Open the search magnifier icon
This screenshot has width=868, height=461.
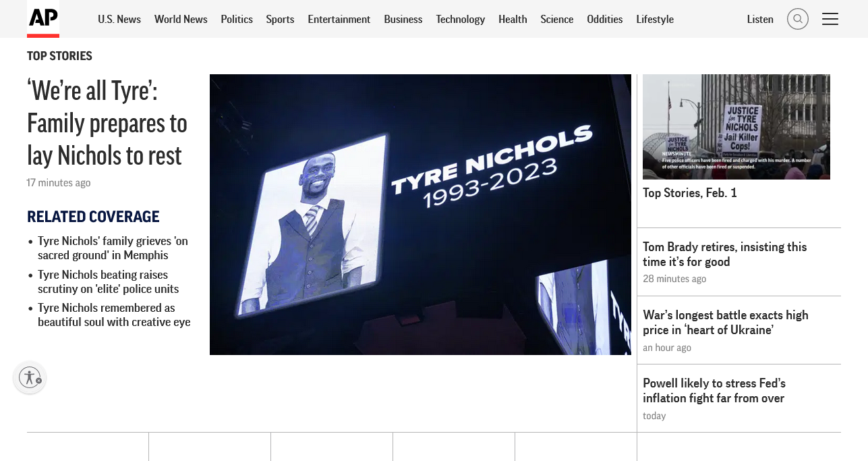pyautogui.click(x=797, y=19)
